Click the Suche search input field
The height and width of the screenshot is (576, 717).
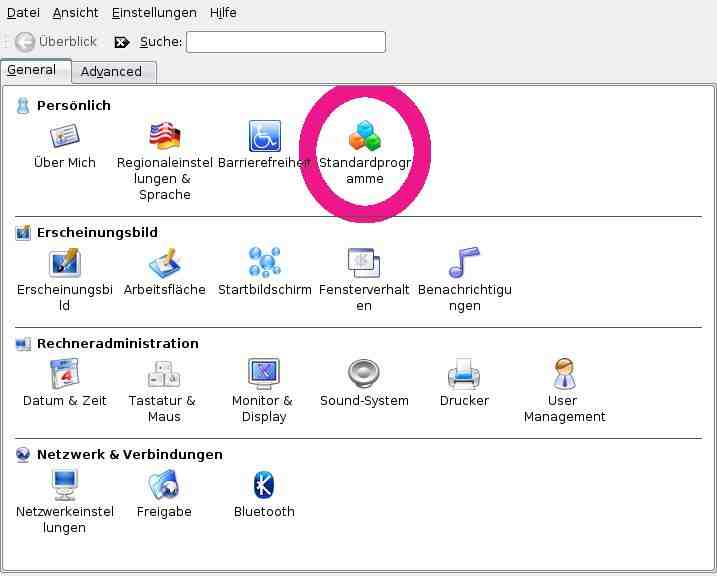tap(285, 41)
